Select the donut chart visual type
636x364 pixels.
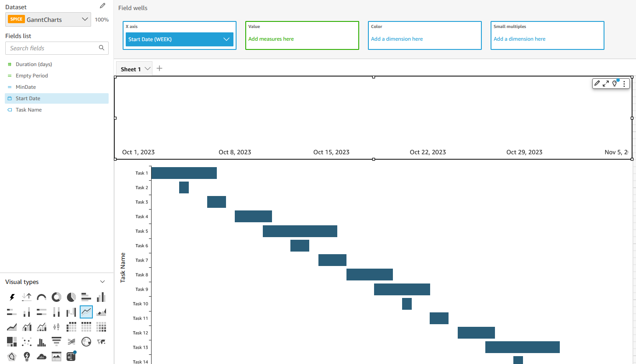pos(56,297)
